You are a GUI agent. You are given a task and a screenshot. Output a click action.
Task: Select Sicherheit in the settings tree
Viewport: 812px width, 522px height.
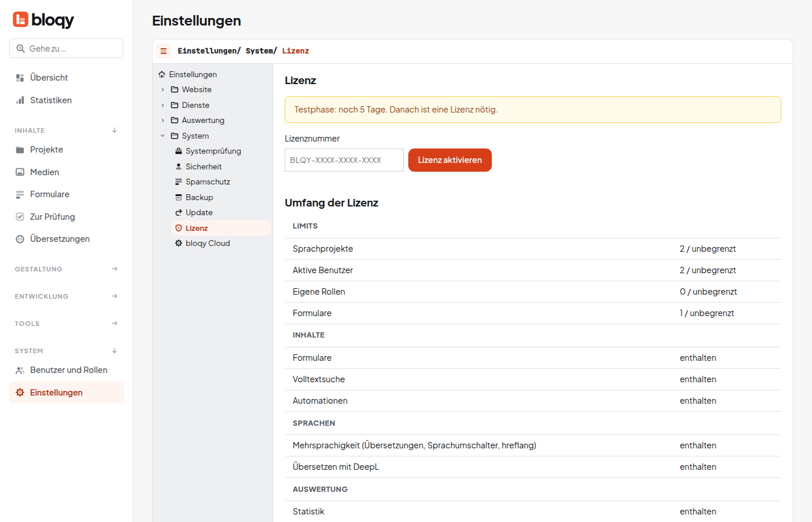pos(221,166)
